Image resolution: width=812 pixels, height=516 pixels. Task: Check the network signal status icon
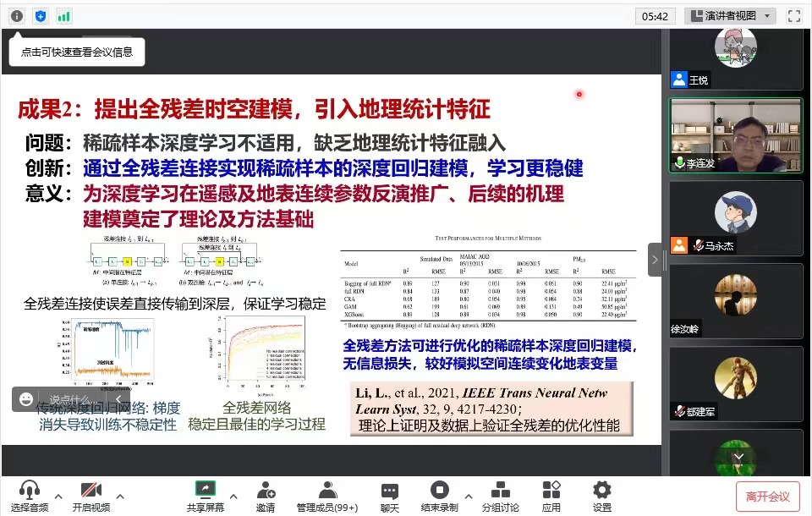[64, 16]
